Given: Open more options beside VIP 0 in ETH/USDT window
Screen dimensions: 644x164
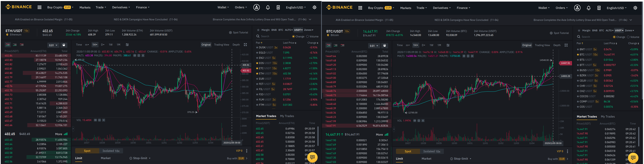Looking at the screenshot, I should click(247, 151).
